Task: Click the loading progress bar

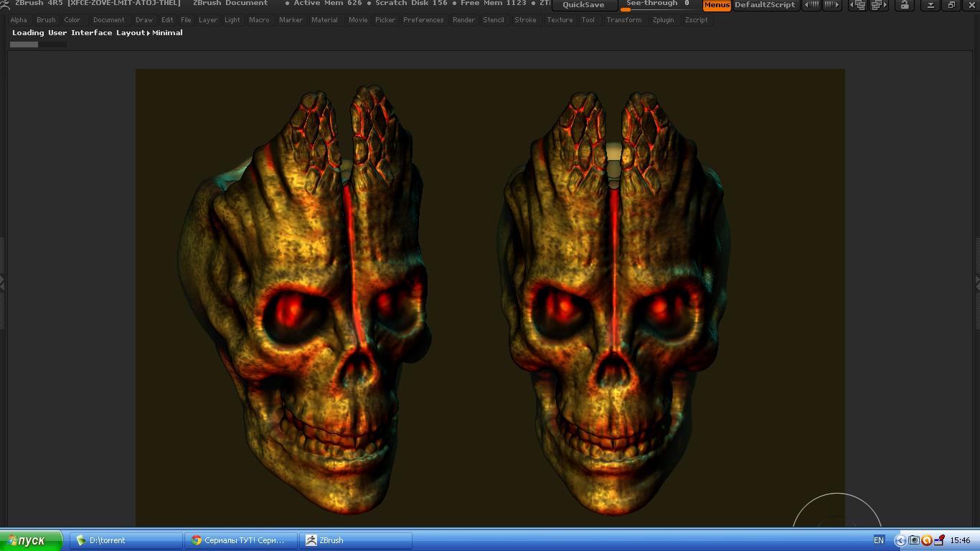Action: click(38, 44)
